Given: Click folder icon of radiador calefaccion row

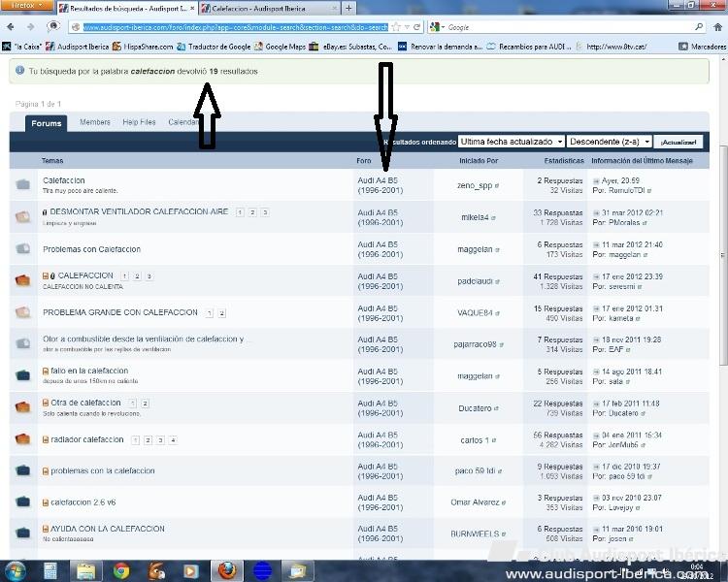Looking at the screenshot, I should coord(22,439).
